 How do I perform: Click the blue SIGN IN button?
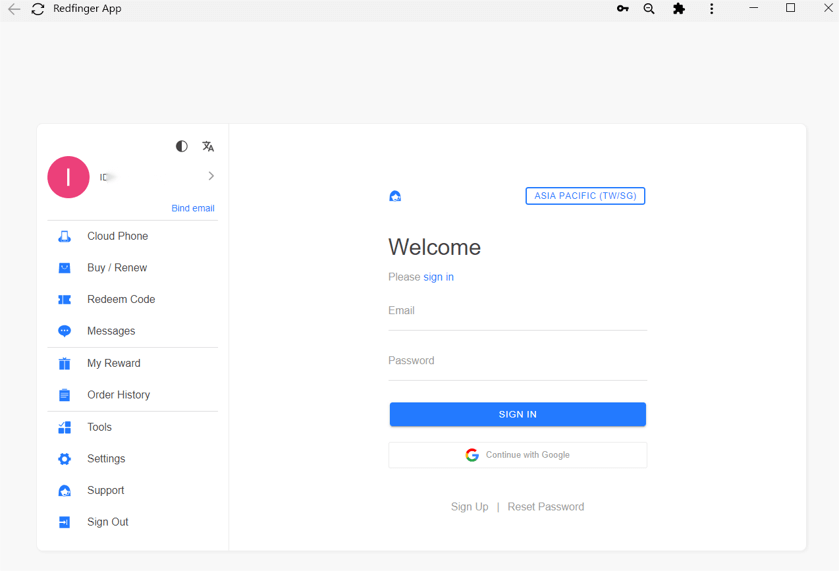(517, 414)
